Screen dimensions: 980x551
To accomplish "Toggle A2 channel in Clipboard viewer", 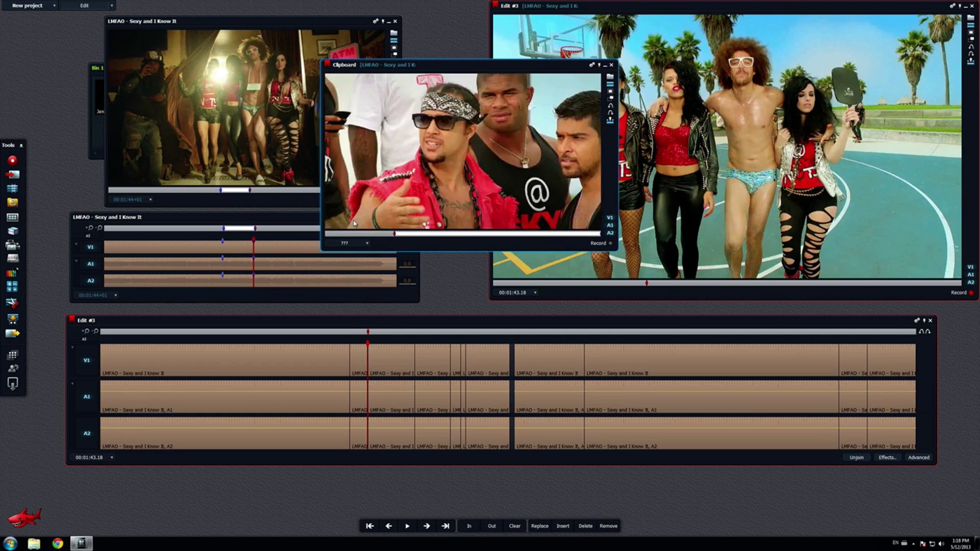I will [x=610, y=233].
